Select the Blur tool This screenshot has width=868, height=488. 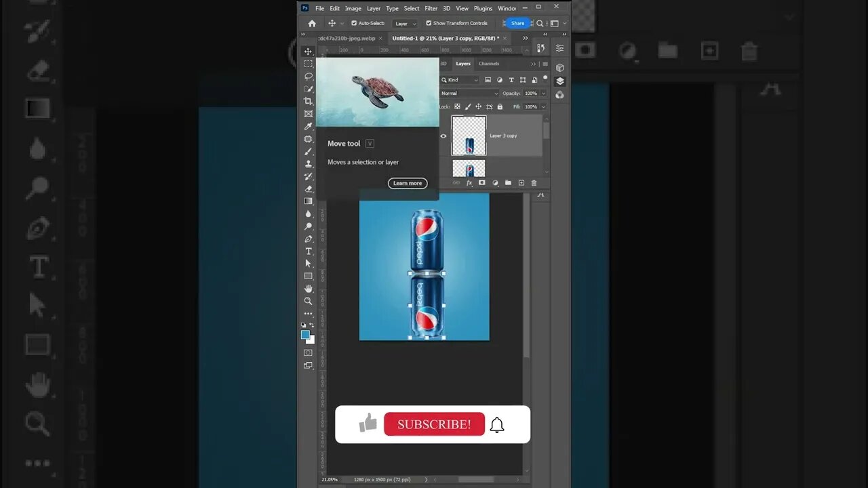pos(309,213)
